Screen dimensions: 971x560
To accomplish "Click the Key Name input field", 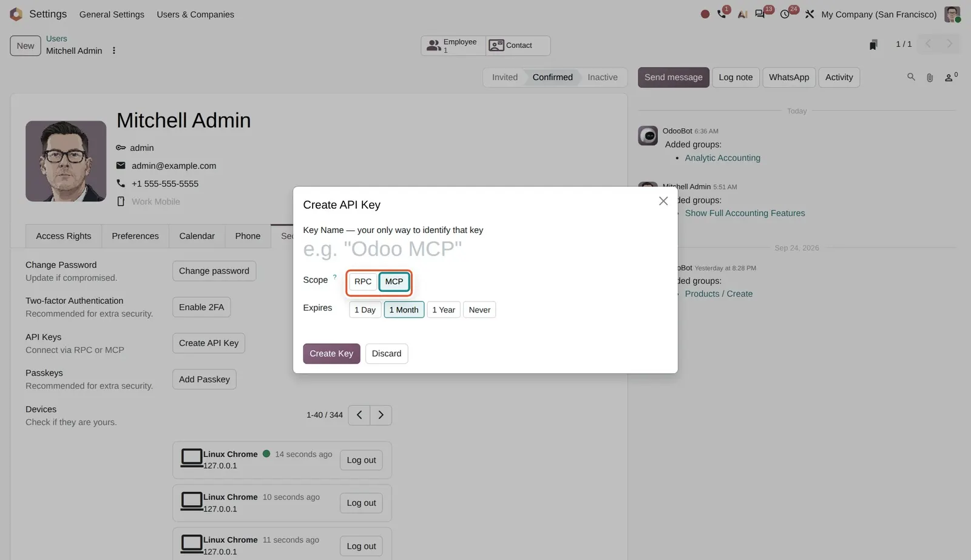I will pos(484,249).
